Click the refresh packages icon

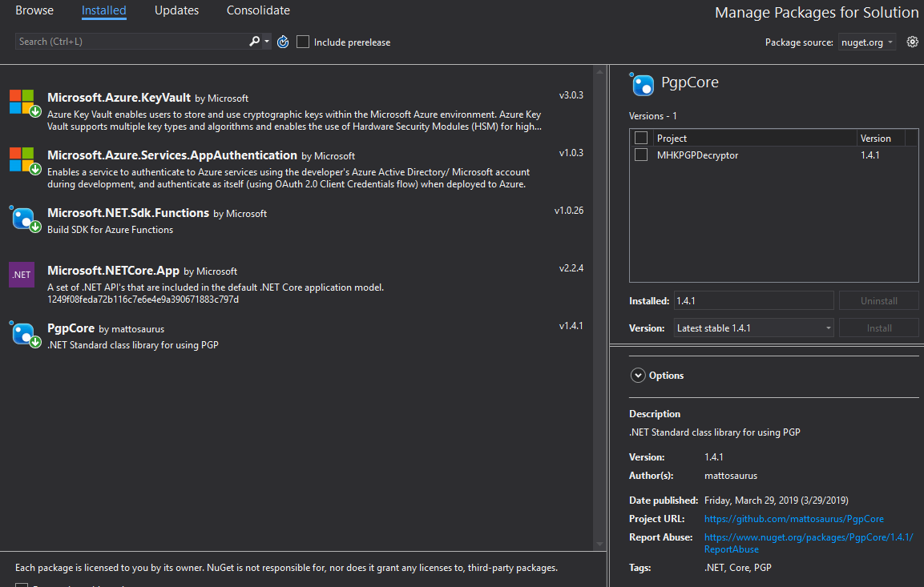click(283, 42)
